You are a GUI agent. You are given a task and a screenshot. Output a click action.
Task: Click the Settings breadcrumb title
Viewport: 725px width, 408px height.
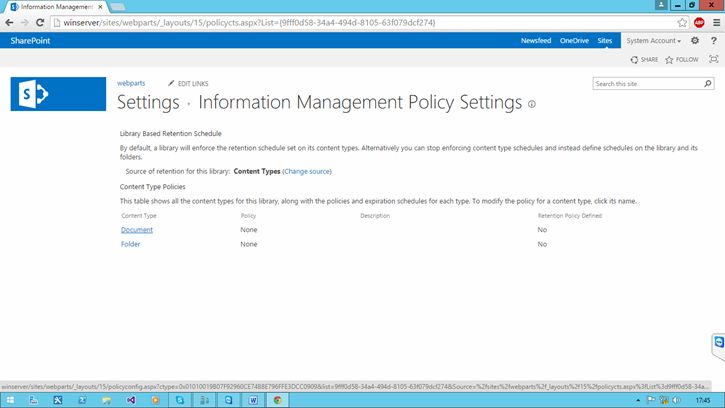[x=148, y=102]
